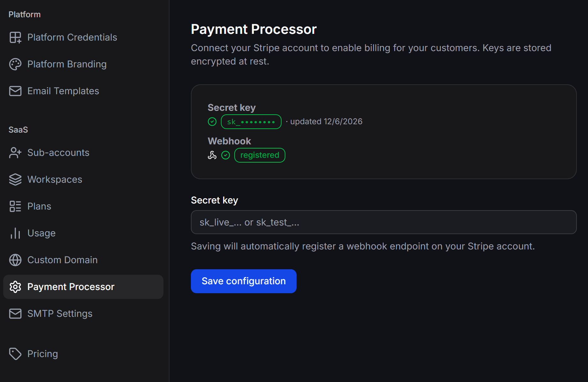Click the Custom Domain globe icon

tap(15, 260)
